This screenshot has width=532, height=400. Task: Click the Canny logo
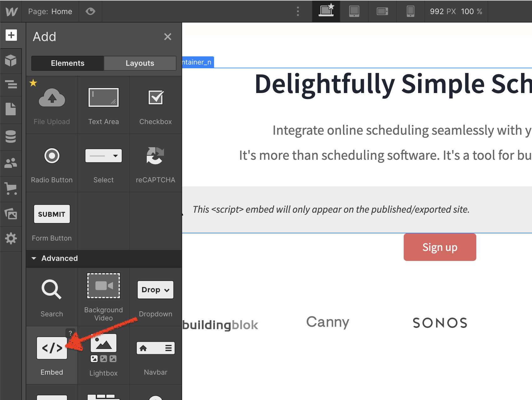[328, 322]
